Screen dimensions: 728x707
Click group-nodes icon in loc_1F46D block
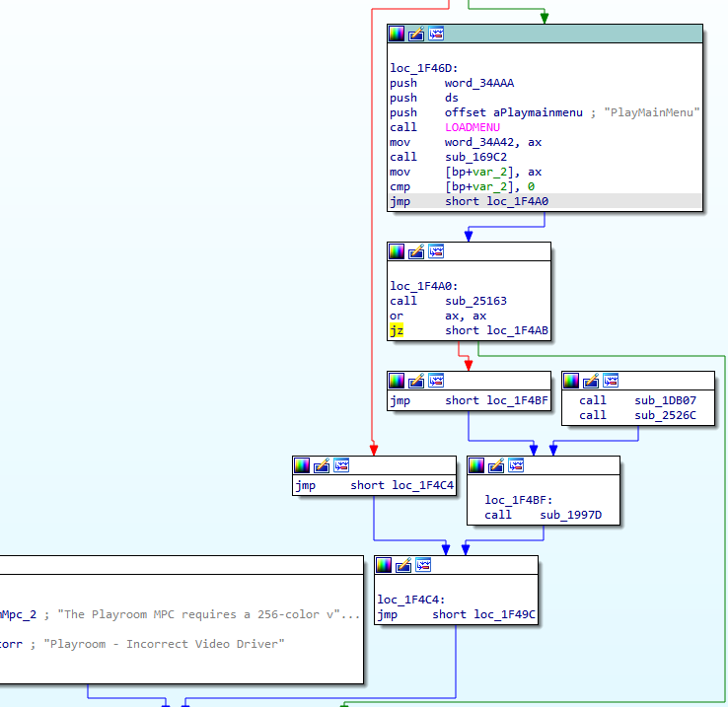click(436, 34)
